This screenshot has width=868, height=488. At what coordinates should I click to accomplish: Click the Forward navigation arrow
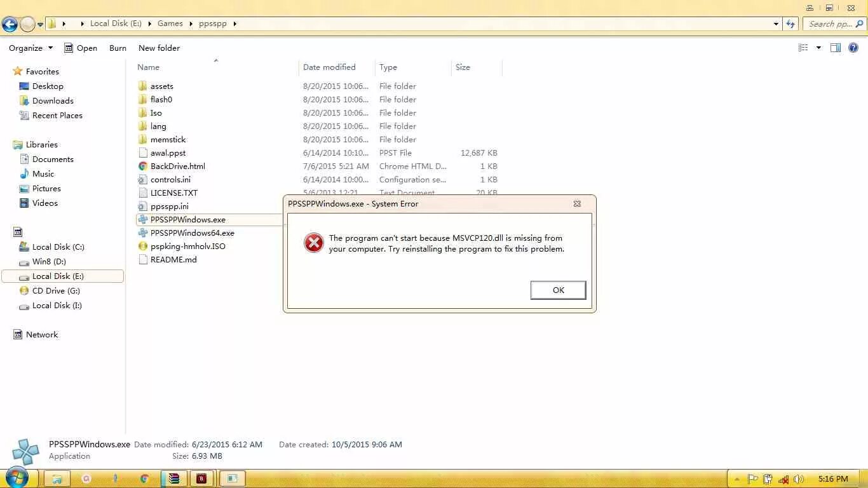pyautogui.click(x=27, y=24)
